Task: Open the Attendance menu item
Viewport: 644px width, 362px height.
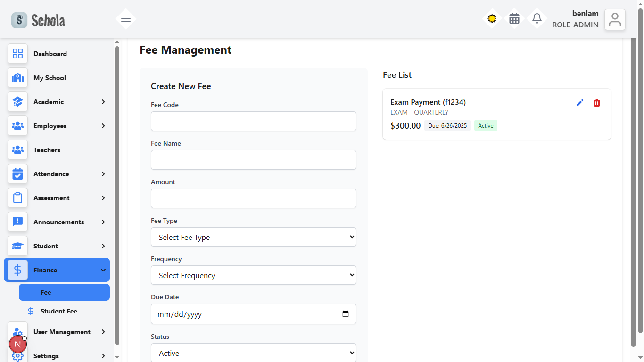Action: tap(57, 174)
